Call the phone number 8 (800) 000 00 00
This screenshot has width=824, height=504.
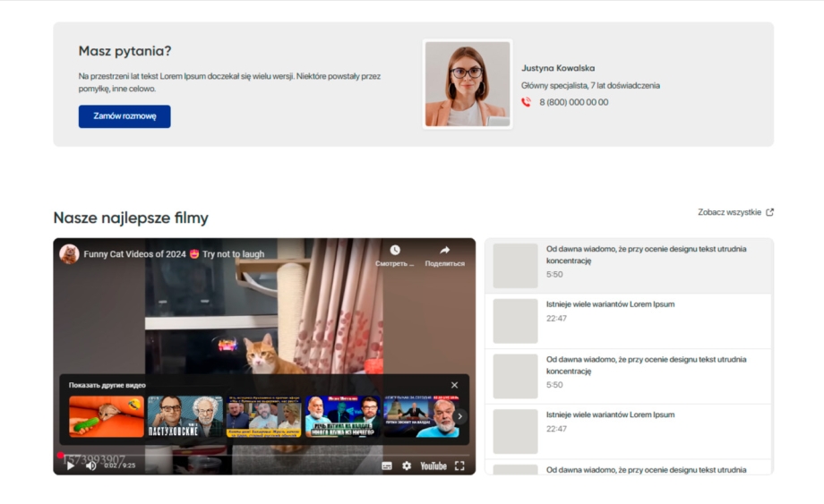[573, 102]
